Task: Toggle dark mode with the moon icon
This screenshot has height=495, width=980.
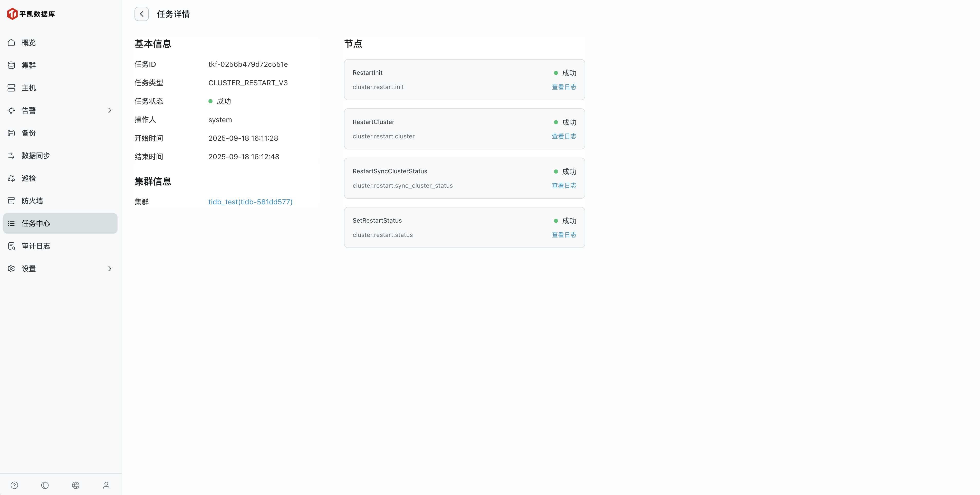Action: pyautogui.click(x=45, y=485)
